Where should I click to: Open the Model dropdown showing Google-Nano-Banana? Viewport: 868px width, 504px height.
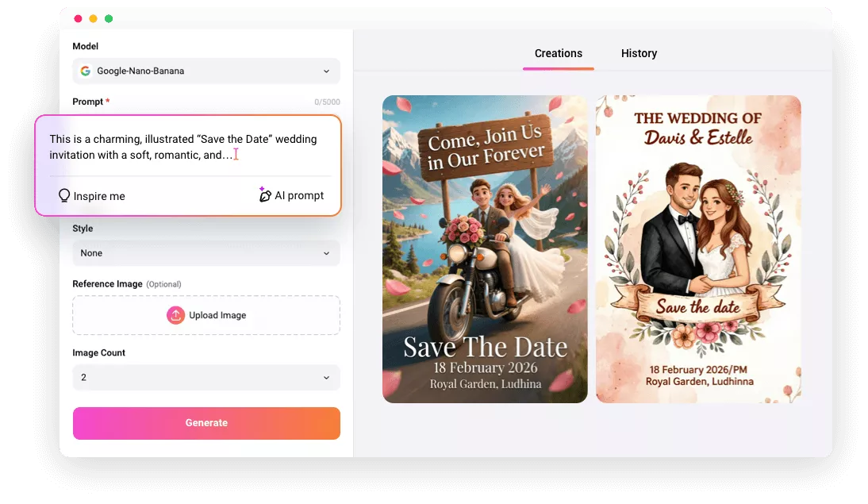(206, 71)
